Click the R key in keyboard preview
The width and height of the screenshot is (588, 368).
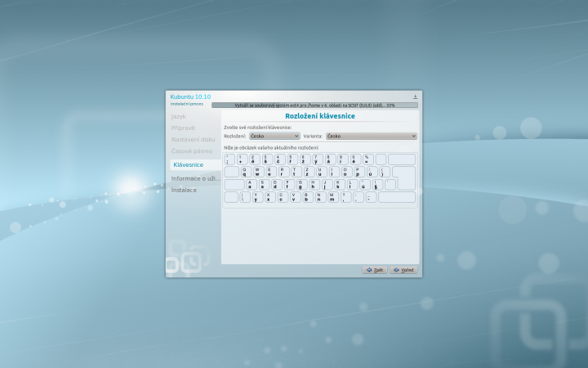click(x=283, y=172)
